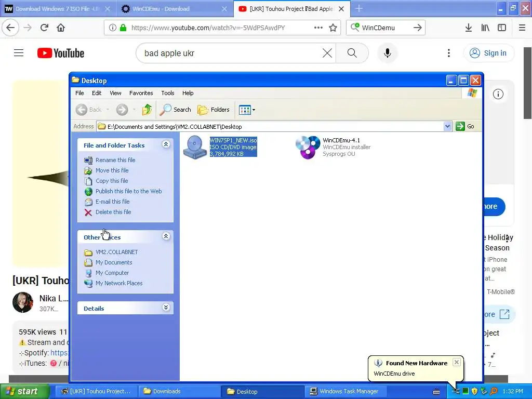Click Move this file

112,170
